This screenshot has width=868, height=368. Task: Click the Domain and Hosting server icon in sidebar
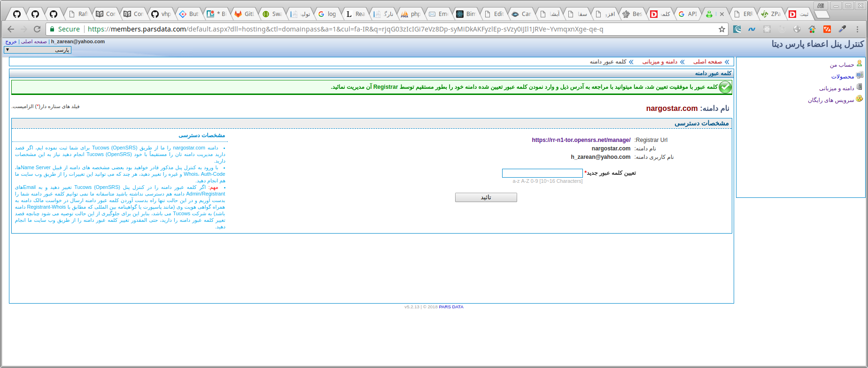[x=860, y=87]
